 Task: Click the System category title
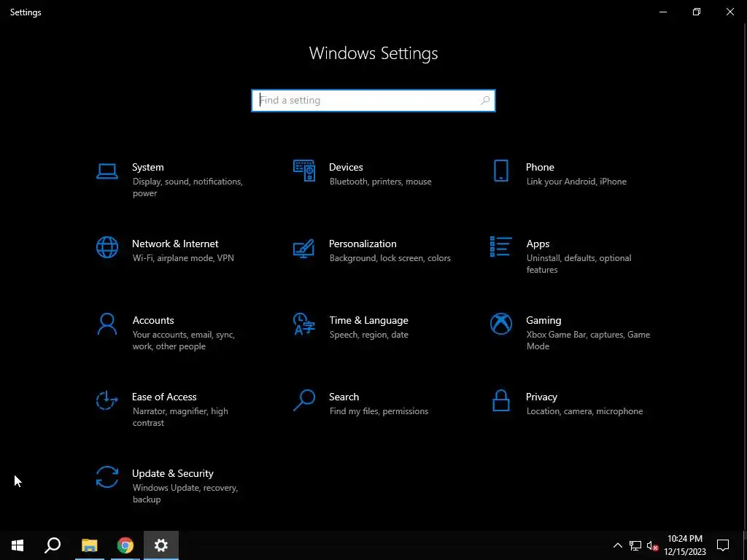click(x=147, y=167)
